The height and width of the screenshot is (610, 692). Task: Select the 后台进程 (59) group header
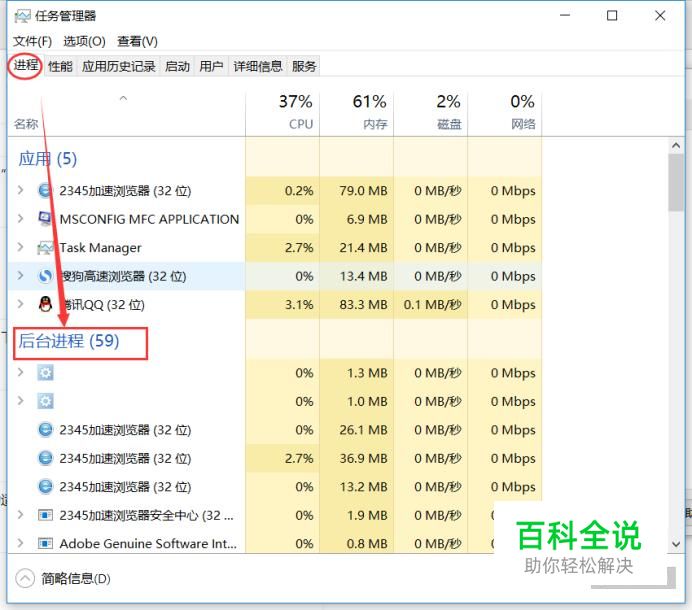[69, 341]
